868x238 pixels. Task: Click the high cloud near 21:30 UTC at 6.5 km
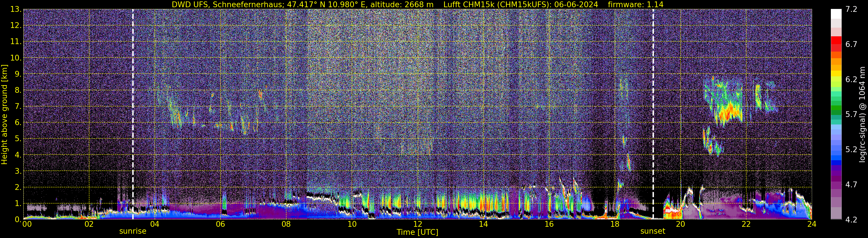[x=729, y=113]
